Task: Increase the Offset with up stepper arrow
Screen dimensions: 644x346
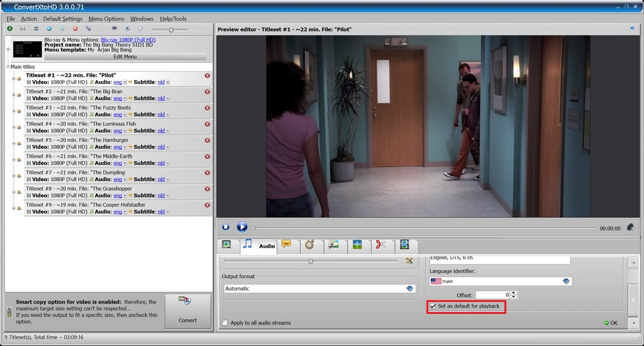Action: click(513, 293)
